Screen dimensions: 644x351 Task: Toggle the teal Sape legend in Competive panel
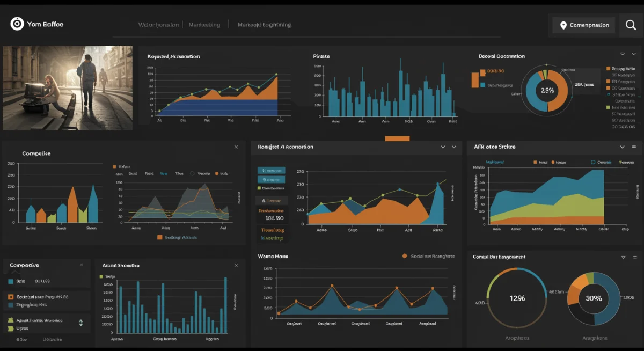10,280
